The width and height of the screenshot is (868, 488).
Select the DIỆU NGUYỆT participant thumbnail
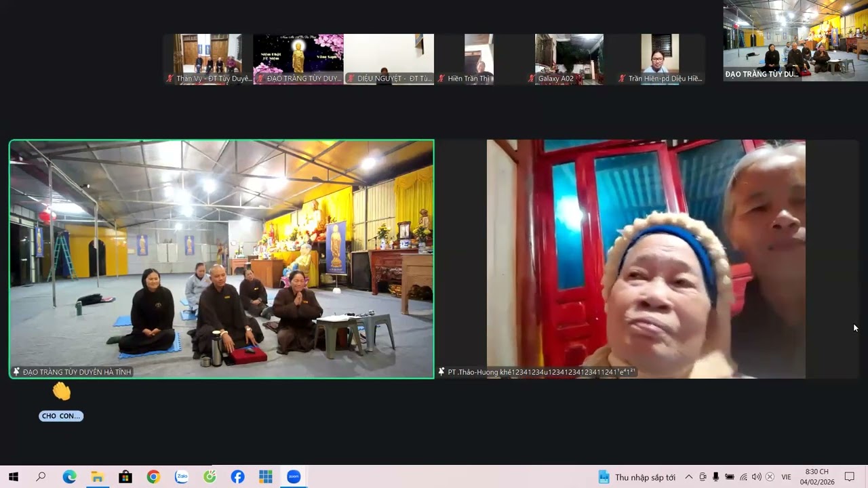click(x=389, y=59)
